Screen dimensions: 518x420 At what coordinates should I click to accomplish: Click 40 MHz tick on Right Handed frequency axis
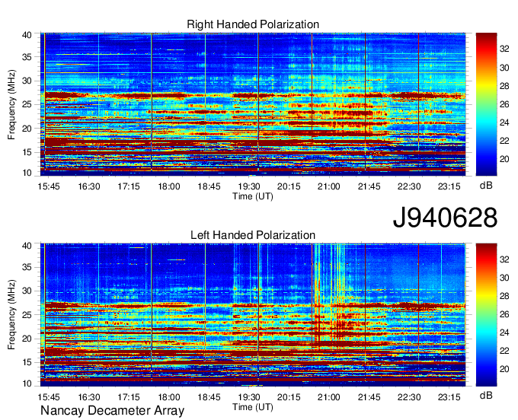pos(27,35)
